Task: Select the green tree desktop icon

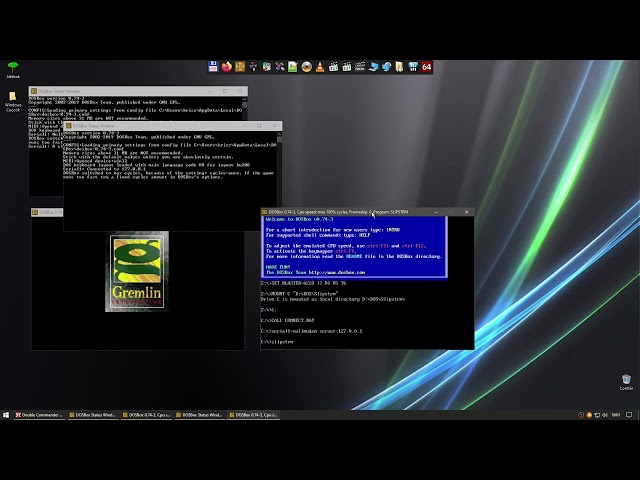Action: tap(13, 70)
